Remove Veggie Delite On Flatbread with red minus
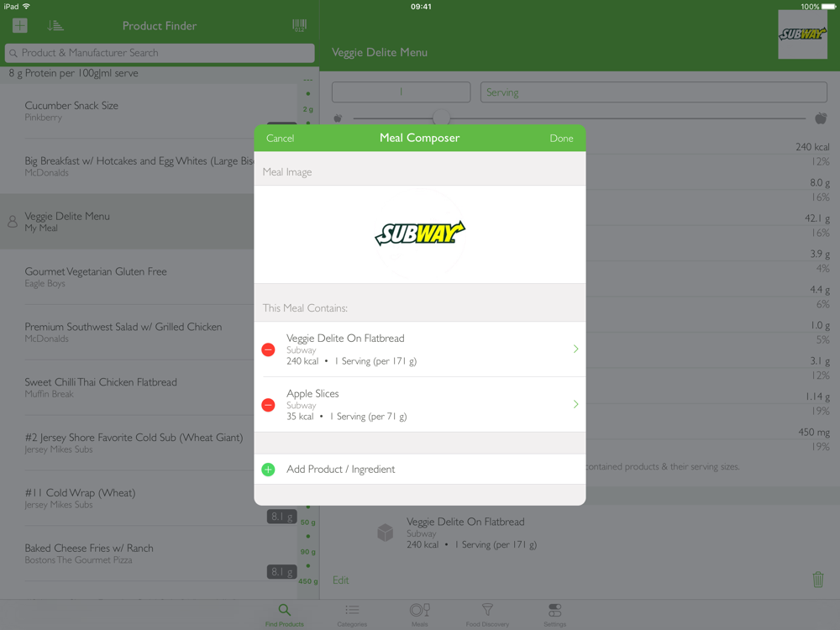Screen dimensions: 840x630 click(269, 349)
